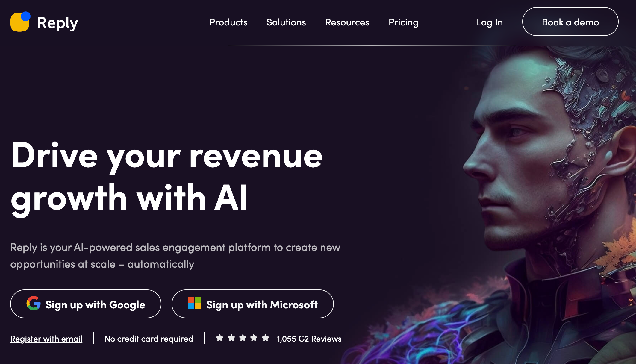The width and height of the screenshot is (636, 364).
Task: Expand the Resources navigation menu
Action: [x=347, y=22]
